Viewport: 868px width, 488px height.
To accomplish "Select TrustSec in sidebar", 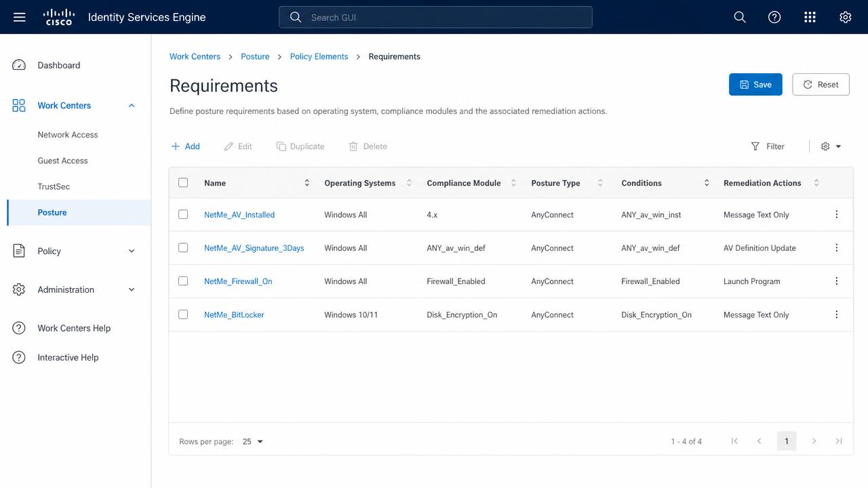I will 54,186.
